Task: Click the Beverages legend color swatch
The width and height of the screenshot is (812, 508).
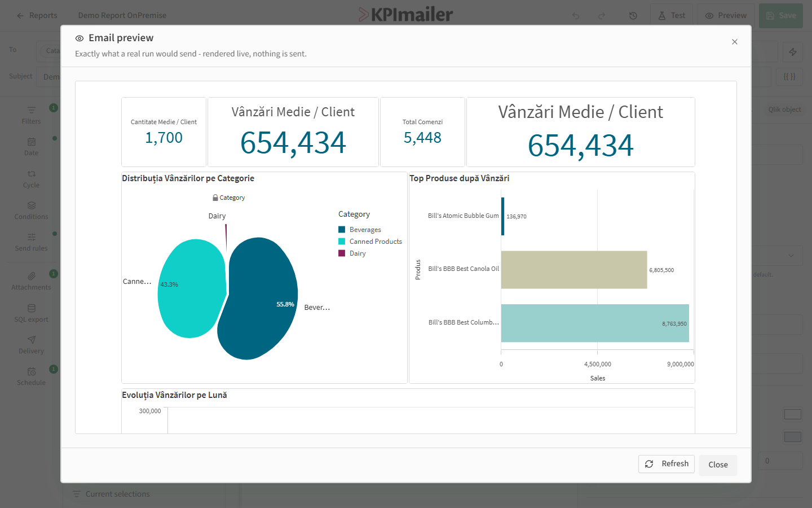Action: 342,229
